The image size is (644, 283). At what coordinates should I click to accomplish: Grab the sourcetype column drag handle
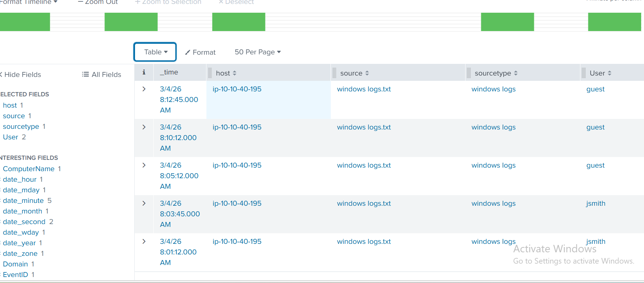point(469,73)
